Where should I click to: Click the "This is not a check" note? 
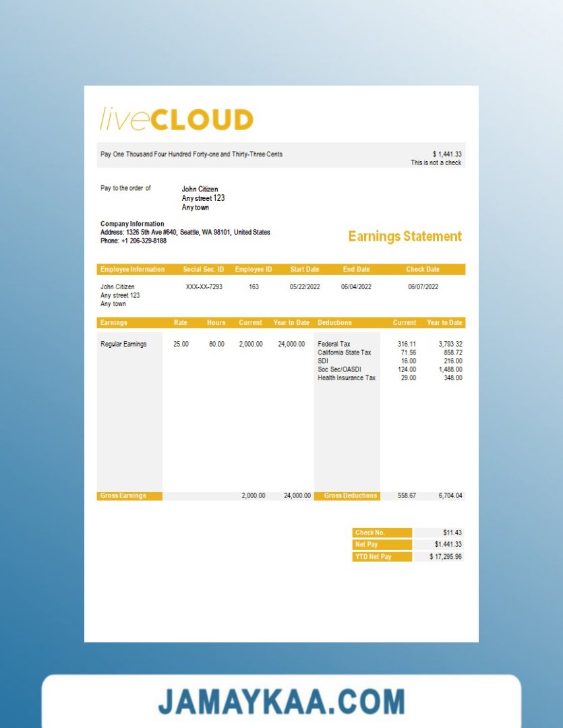point(436,163)
